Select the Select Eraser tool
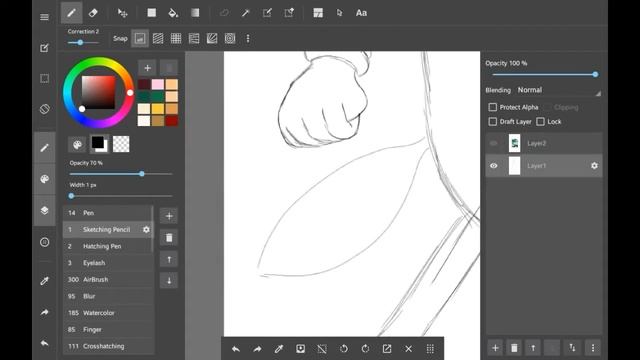 (289, 13)
